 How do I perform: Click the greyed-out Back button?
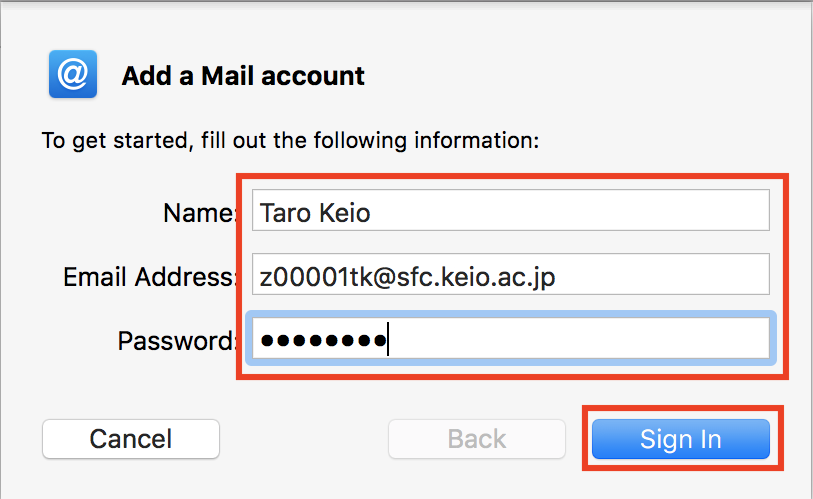(x=476, y=438)
